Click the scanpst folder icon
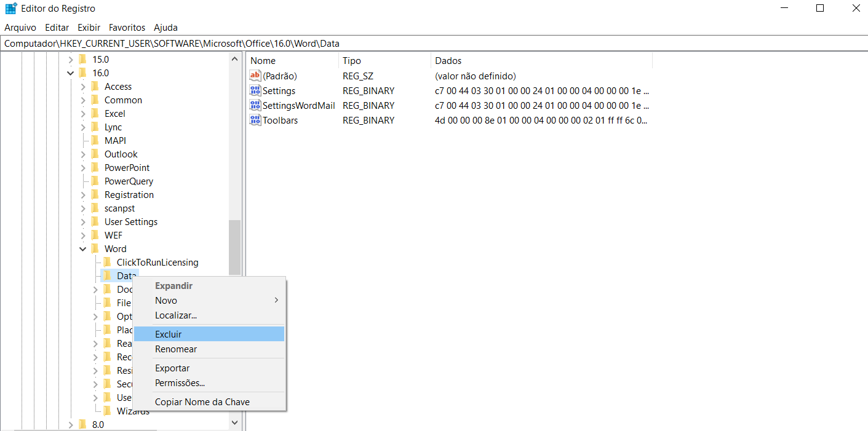The width and height of the screenshot is (868, 431). (x=95, y=208)
